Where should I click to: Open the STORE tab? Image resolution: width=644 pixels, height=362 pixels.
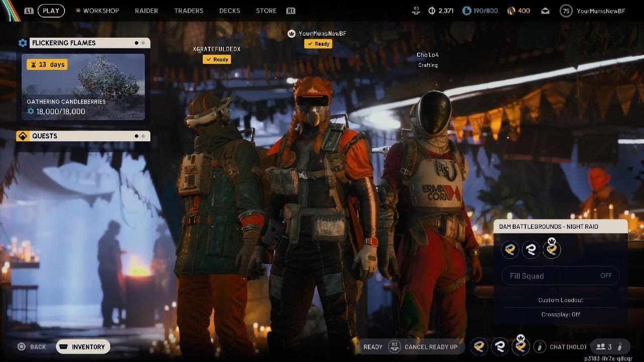[266, 11]
